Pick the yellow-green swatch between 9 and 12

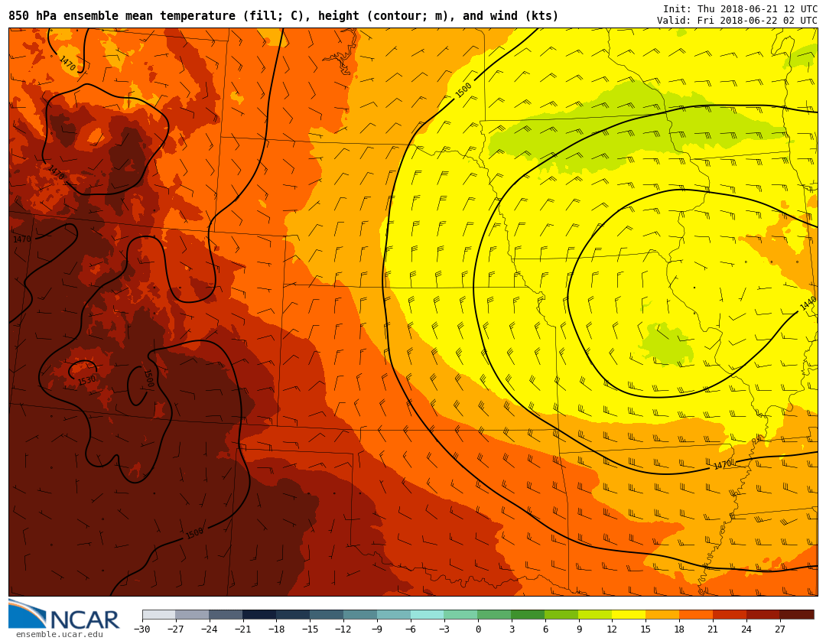595,614
